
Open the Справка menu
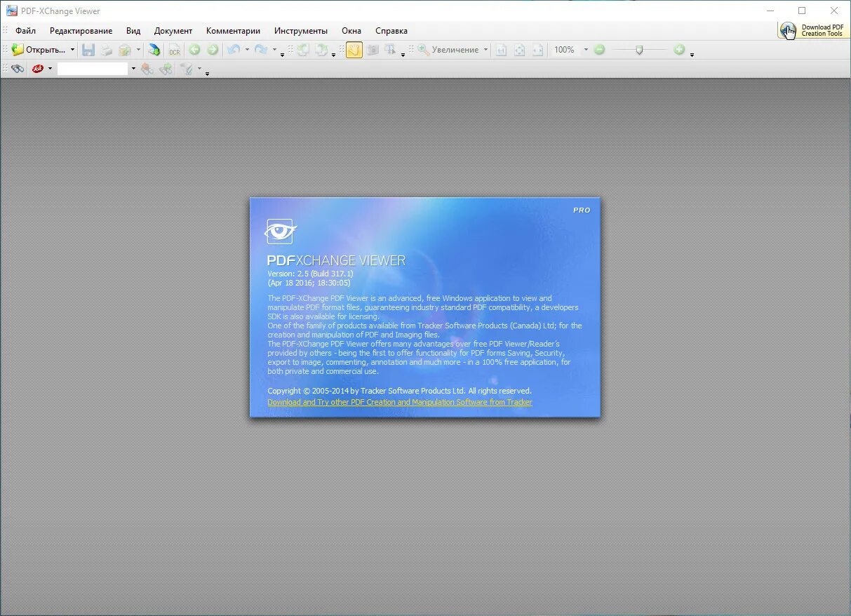pyautogui.click(x=391, y=31)
